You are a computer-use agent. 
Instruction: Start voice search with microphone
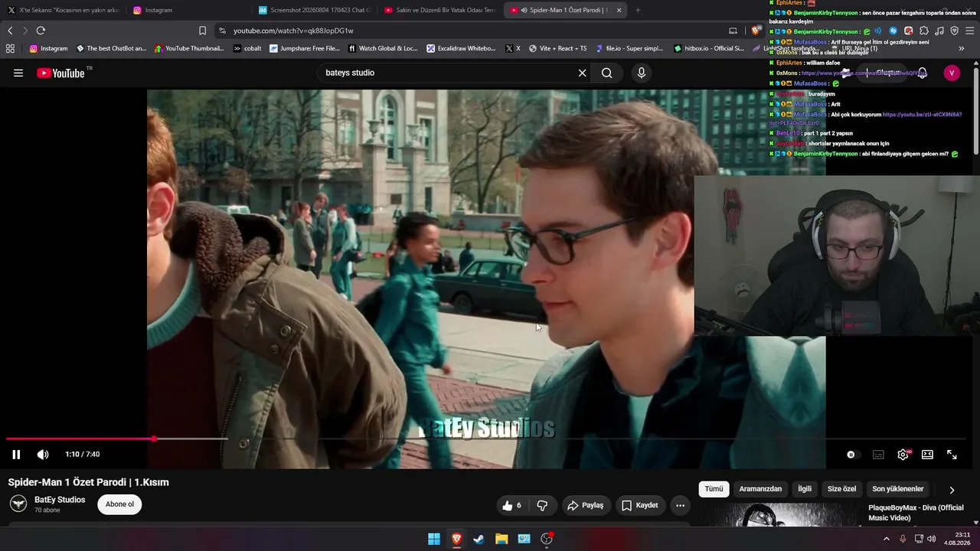pos(642,73)
